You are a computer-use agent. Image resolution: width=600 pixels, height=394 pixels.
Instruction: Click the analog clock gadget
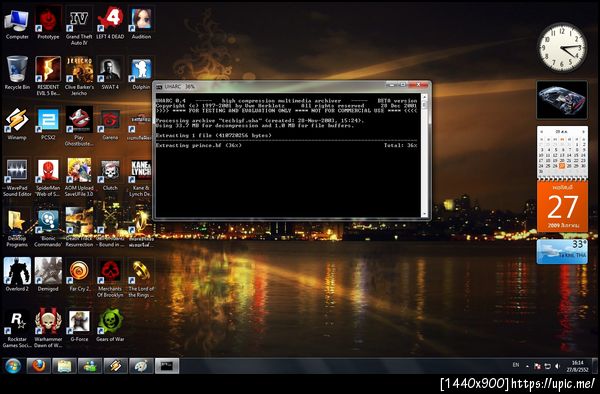(x=562, y=47)
